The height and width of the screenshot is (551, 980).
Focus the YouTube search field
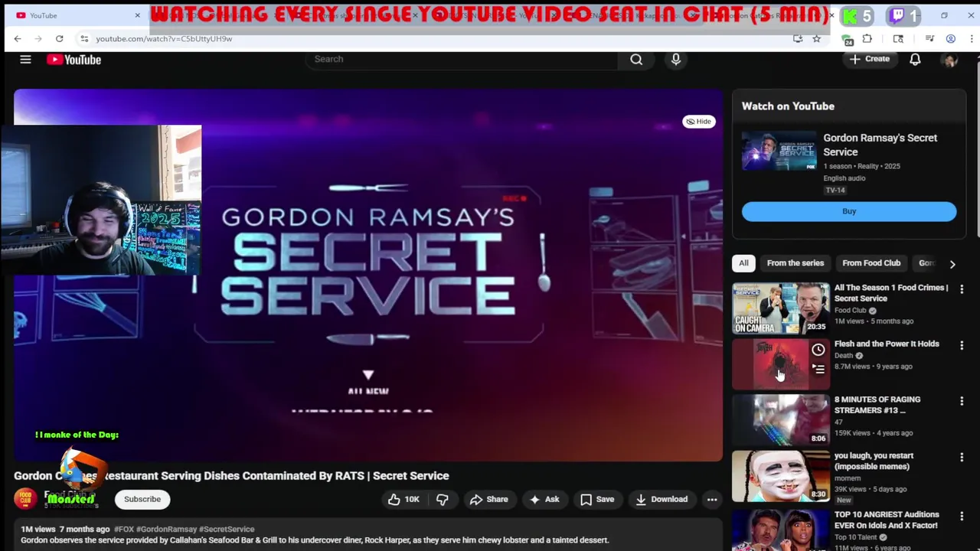coord(461,59)
